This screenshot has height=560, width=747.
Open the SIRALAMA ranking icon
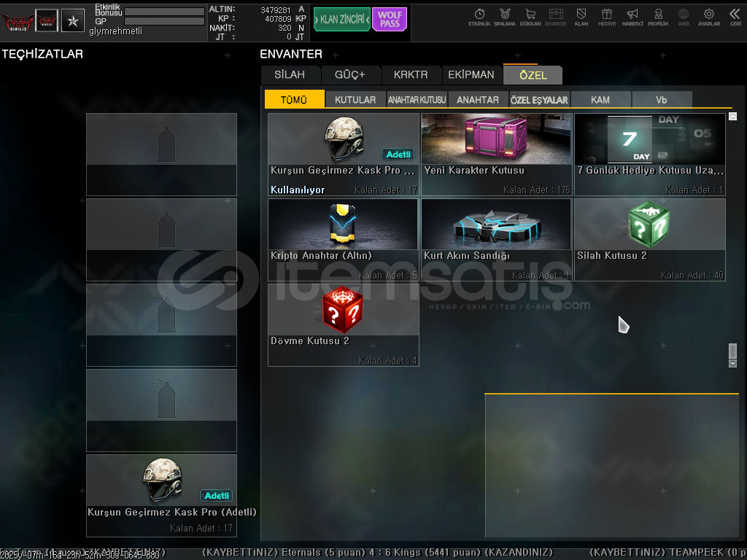point(505,17)
